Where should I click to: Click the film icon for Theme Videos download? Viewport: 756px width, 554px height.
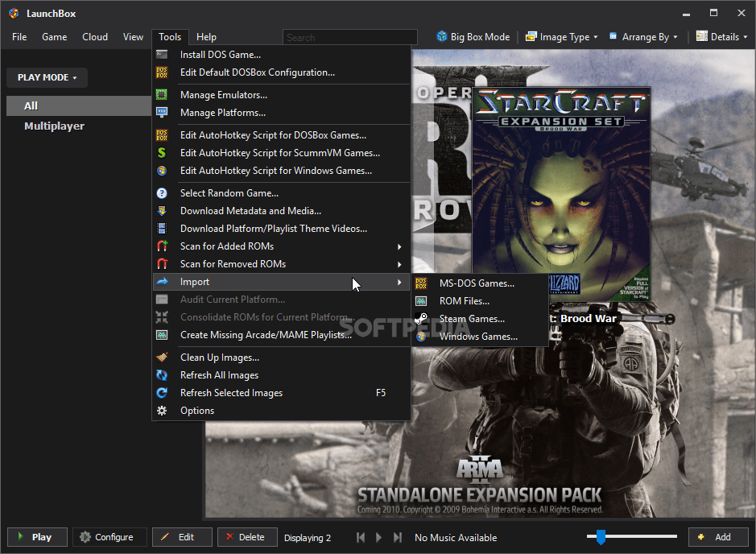(x=162, y=229)
